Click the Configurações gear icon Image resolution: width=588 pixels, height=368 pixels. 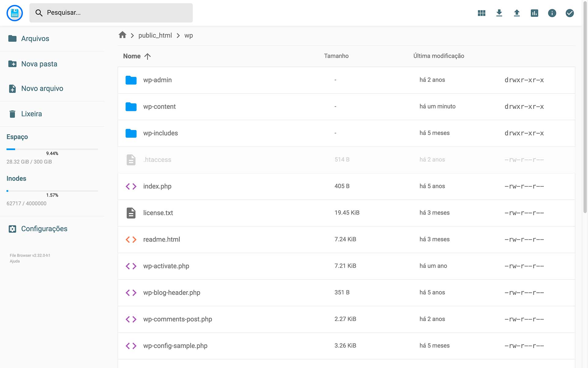[x=12, y=229]
